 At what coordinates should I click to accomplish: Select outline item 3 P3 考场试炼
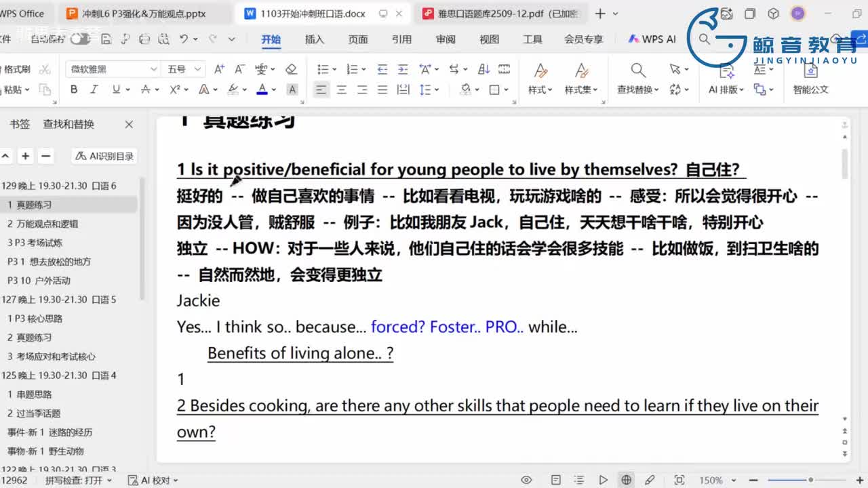click(x=35, y=243)
